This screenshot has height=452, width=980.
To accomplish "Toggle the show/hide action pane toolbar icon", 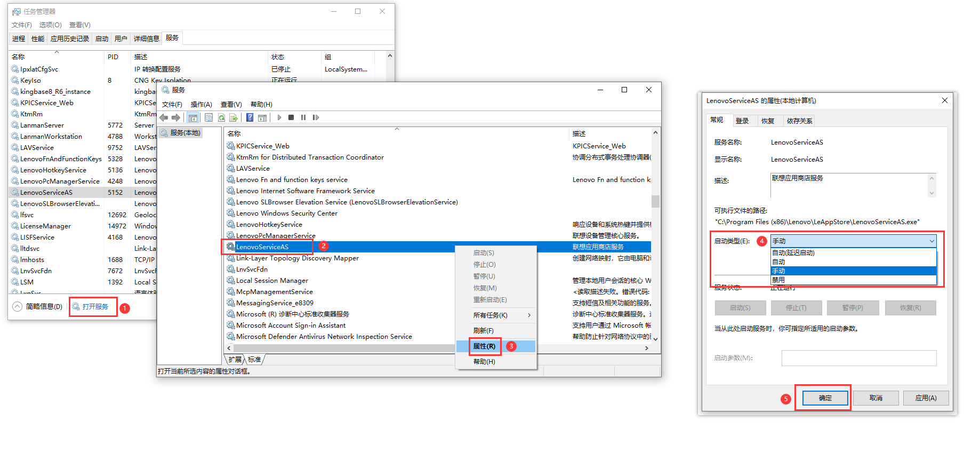I will [x=262, y=117].
